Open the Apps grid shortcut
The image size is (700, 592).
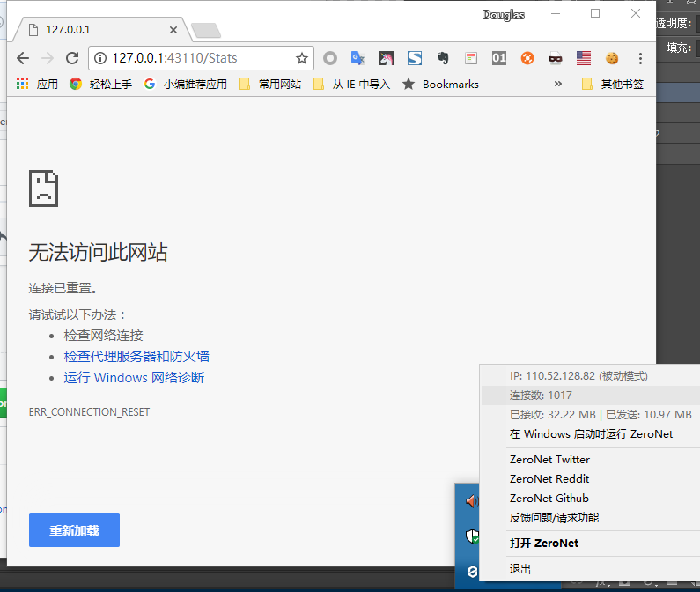(x=37, y=84)
